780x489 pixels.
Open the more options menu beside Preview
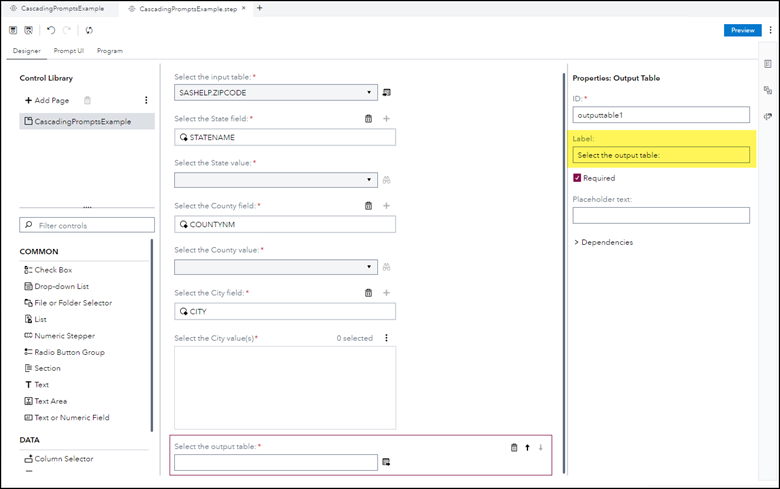[771, 30]
